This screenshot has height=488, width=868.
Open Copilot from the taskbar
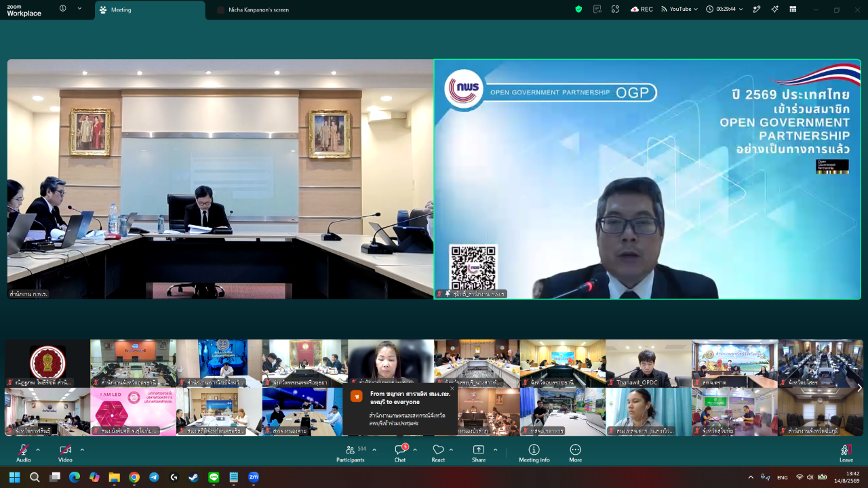[x=94, y=477]
